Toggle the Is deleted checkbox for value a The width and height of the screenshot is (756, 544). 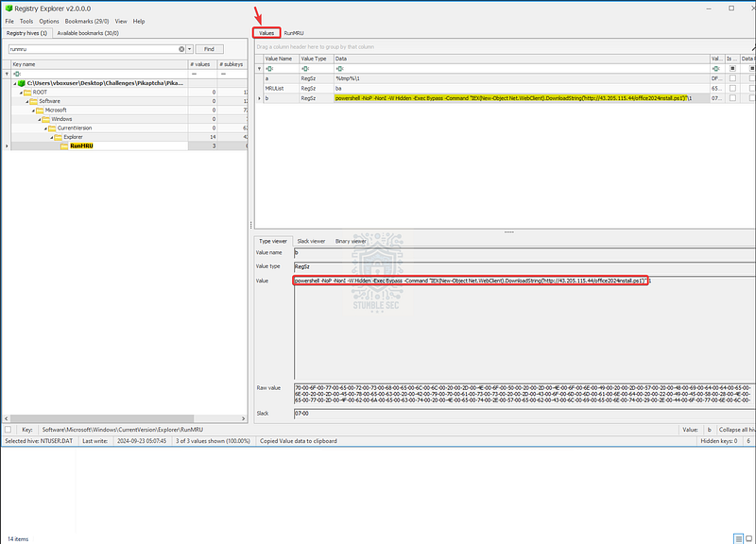click(732, 78)
